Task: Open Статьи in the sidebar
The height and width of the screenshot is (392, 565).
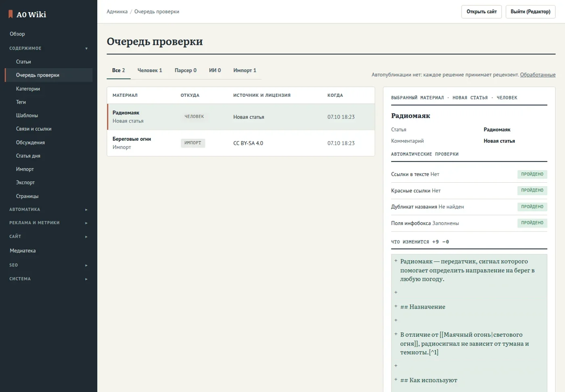Action: 48,62
